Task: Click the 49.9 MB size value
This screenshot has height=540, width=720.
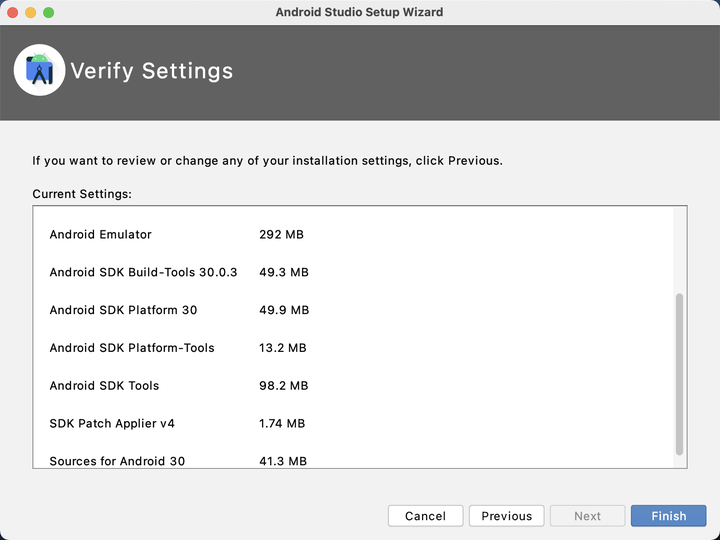Action: tap(284, 310)
